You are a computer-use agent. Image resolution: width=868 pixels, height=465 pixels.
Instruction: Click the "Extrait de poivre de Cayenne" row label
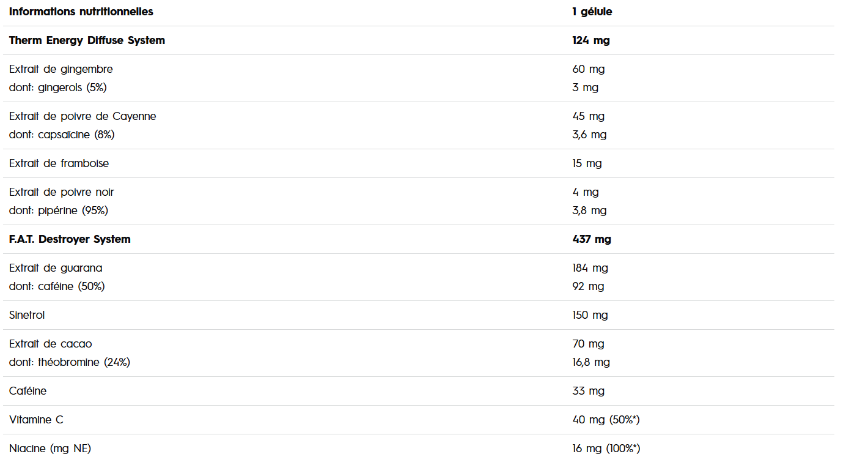[x=83, y=116]
